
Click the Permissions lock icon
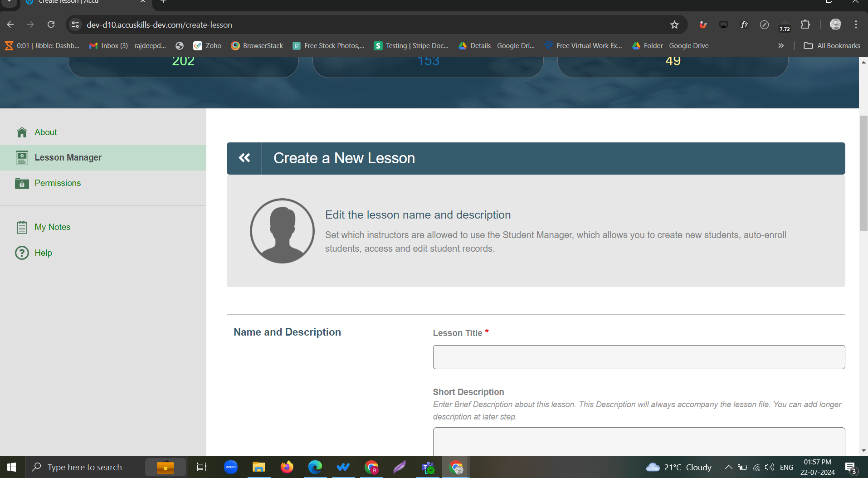click(22, 183)
